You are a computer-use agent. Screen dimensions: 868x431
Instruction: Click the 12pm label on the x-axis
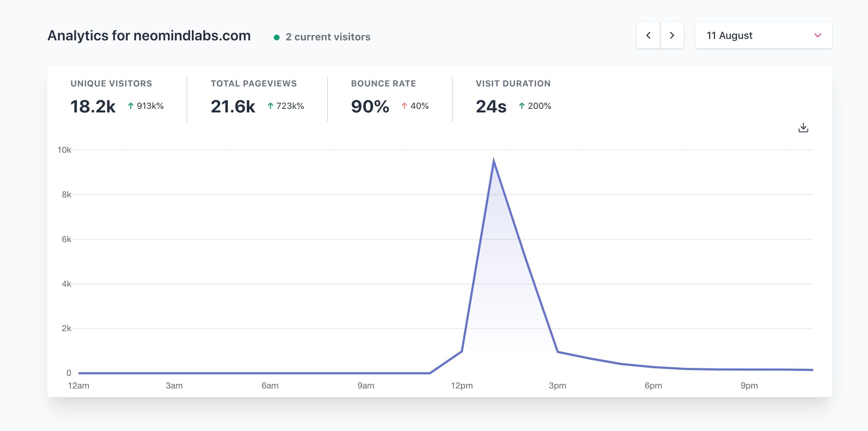pos(461,386)
